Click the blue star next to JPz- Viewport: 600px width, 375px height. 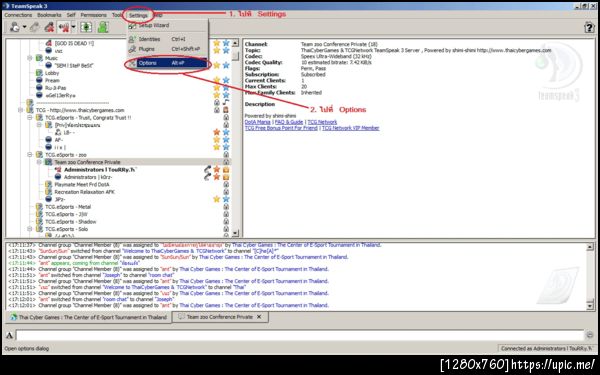(x=226, y=199)
